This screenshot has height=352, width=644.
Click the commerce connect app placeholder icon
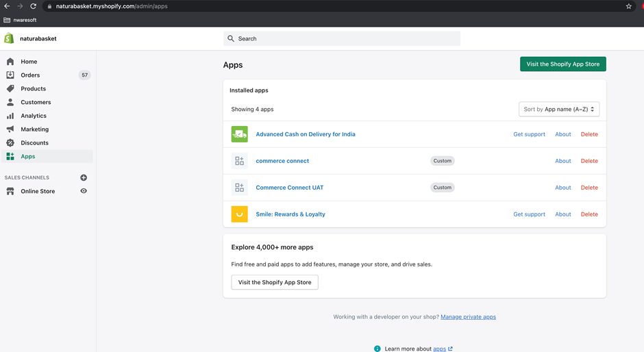pos(239,161)
